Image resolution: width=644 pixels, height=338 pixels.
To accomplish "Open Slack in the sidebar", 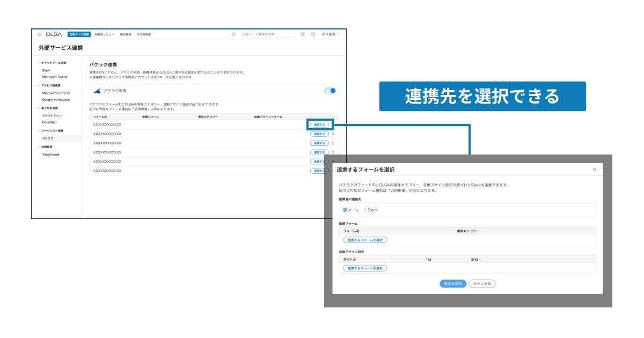I will [x=46, y=70].
